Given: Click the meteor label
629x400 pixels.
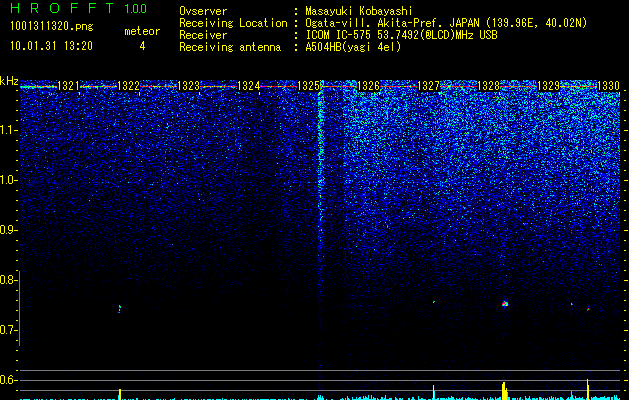Looking at the screenshot, I should [142, 31].
